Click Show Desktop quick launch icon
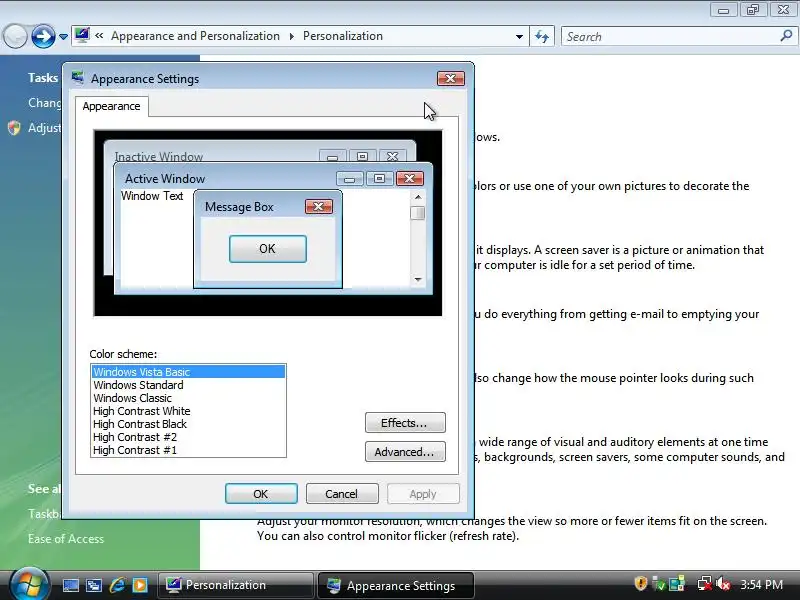This screenshot has height=600, width=800. click(70, 585)
